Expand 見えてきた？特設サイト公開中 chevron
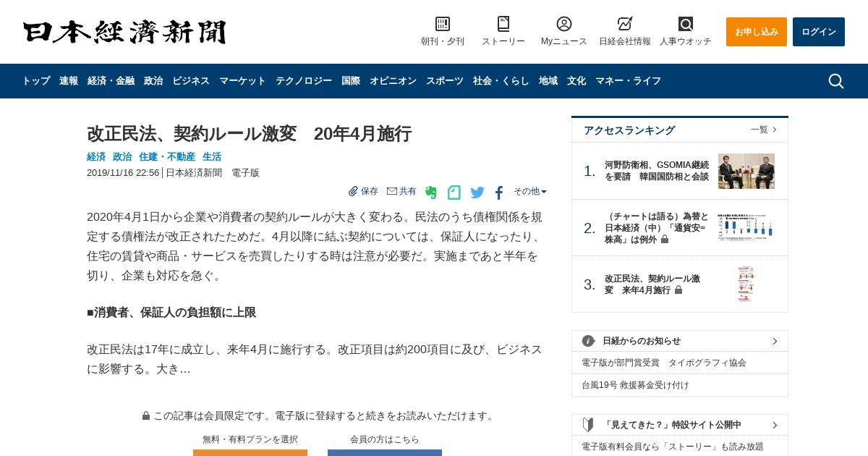This screenshot has width=868, height=456. [x=775, y=425]
